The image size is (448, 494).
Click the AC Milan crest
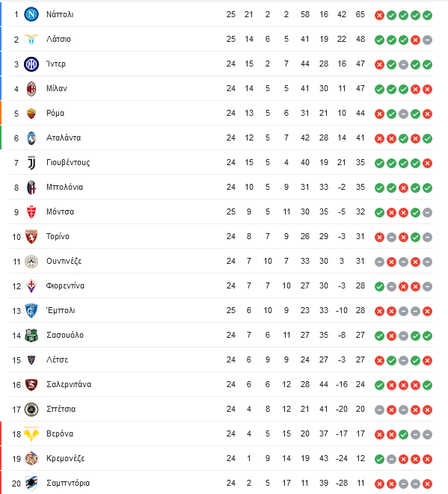[31, 89]
